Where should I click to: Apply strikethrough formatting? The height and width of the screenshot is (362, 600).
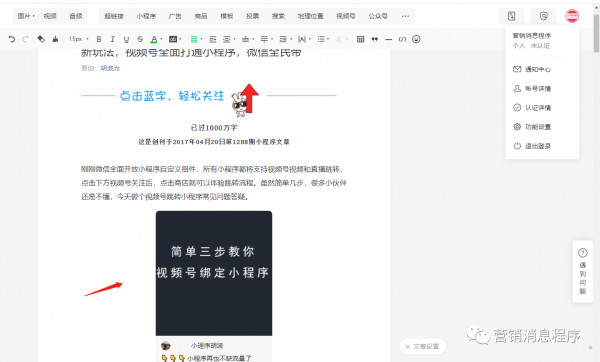140,39
